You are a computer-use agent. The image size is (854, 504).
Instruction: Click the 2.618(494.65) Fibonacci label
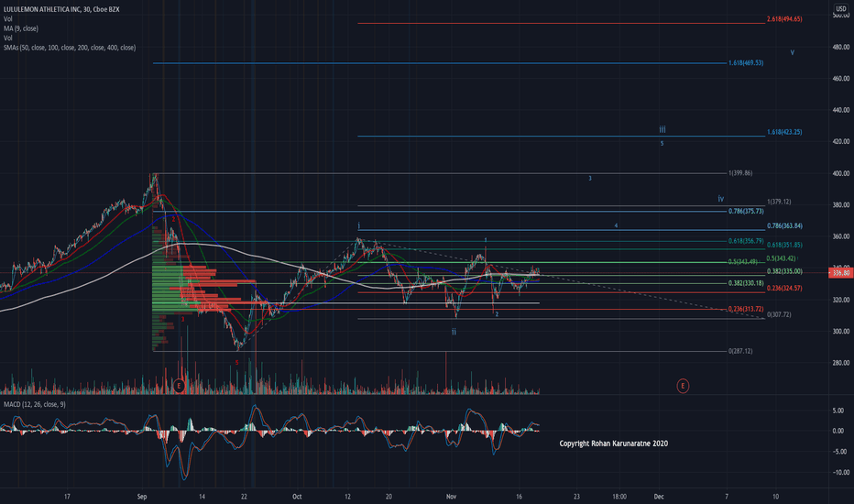pyautogui.click(x=784, y=19)
